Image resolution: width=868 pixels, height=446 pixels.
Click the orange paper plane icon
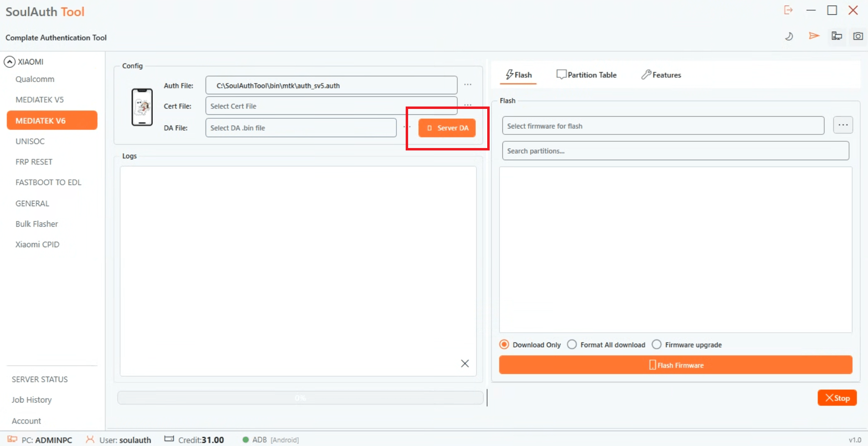click(x=814, y=36)
